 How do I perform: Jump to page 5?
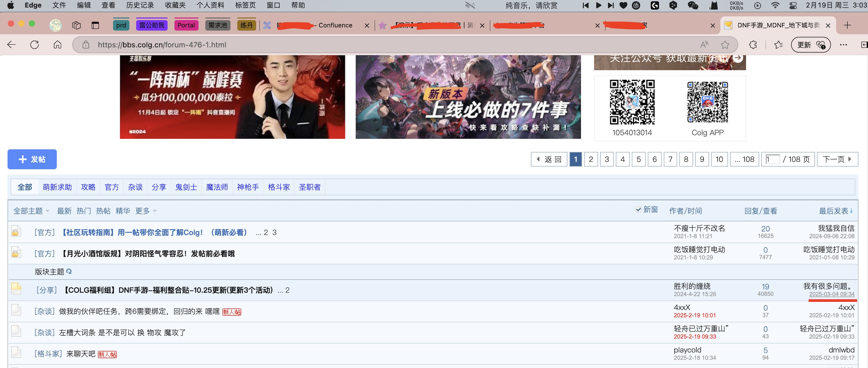(x=638, y=159)
